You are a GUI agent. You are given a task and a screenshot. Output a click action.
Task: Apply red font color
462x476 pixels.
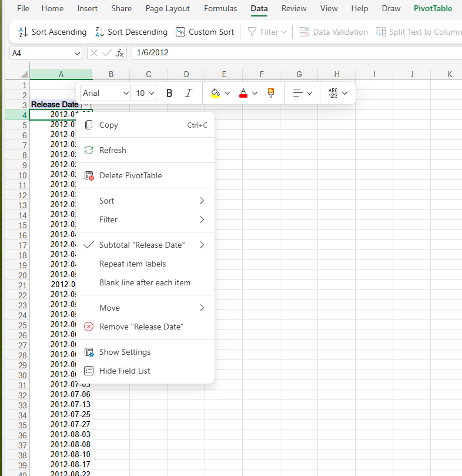pyautogui.click(x=243, y=93)
